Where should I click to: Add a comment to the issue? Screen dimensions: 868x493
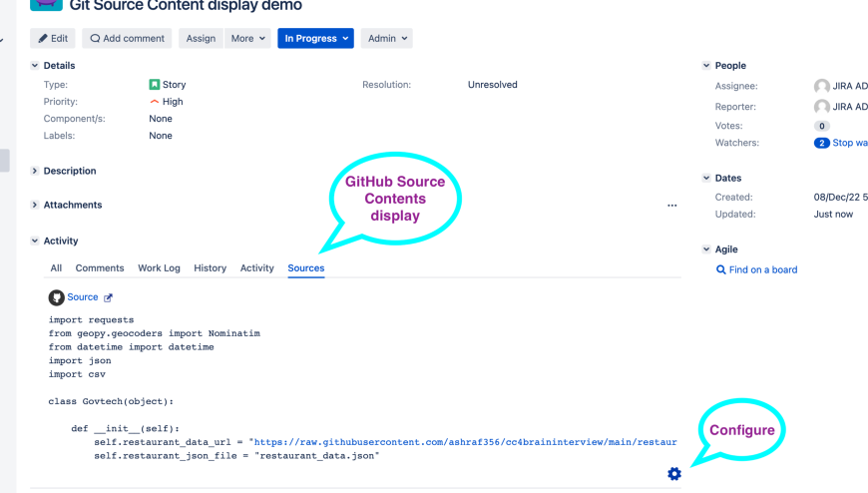pos(127,38)
